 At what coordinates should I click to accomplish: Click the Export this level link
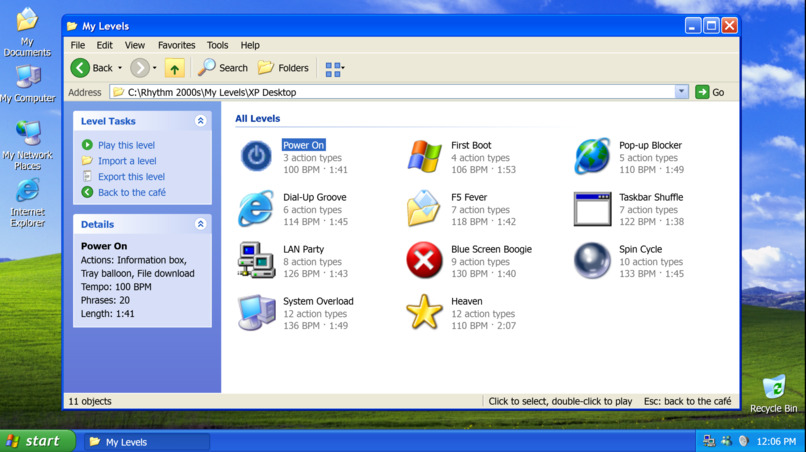pos(132,176)
